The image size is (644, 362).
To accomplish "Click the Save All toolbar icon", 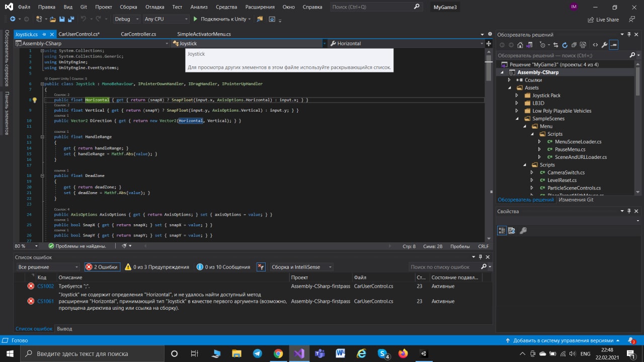I will pyautogui.click(x=71, y=19).
